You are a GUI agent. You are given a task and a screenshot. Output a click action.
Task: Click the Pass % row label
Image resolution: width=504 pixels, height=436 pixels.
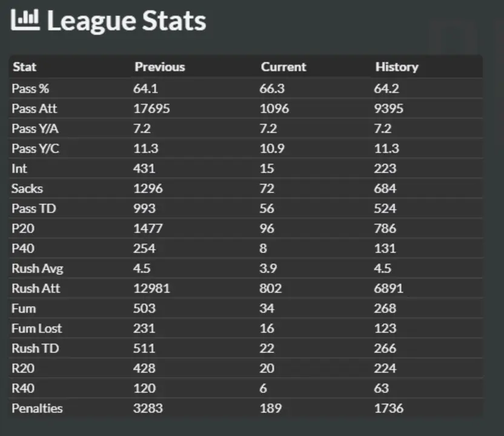pyautogui.click(x=30, y=88)
